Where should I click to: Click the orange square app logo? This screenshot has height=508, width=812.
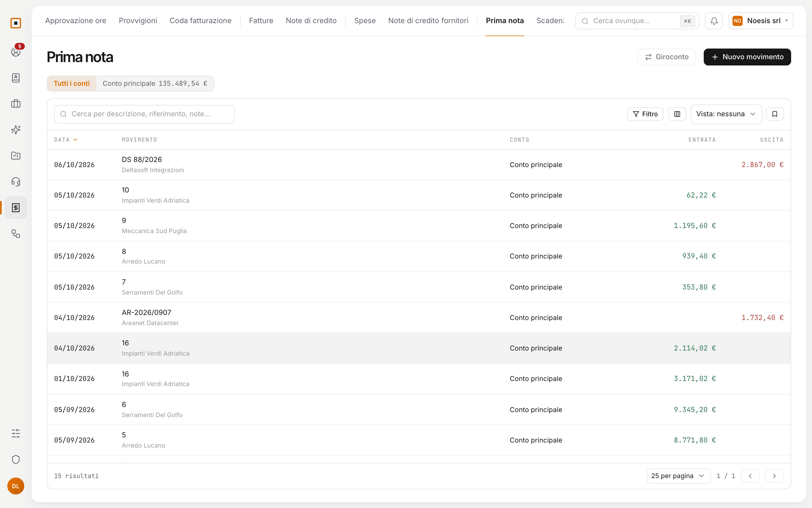pos(16,23)
